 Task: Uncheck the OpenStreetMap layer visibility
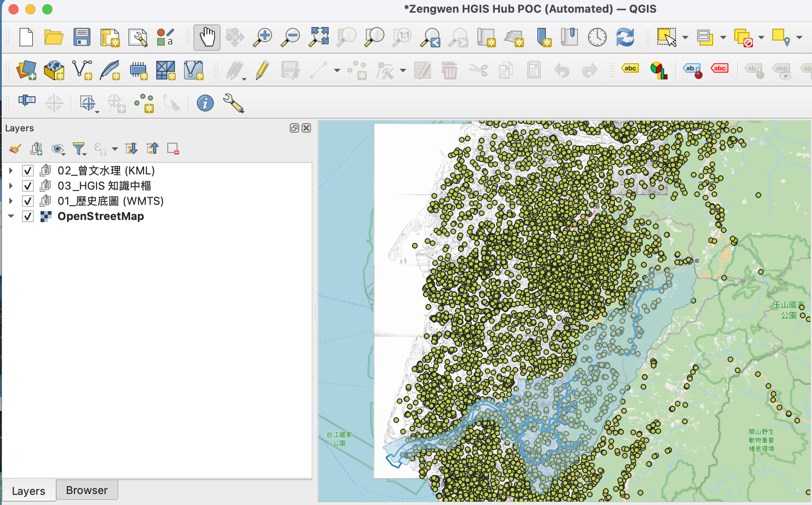pos(27,216)
